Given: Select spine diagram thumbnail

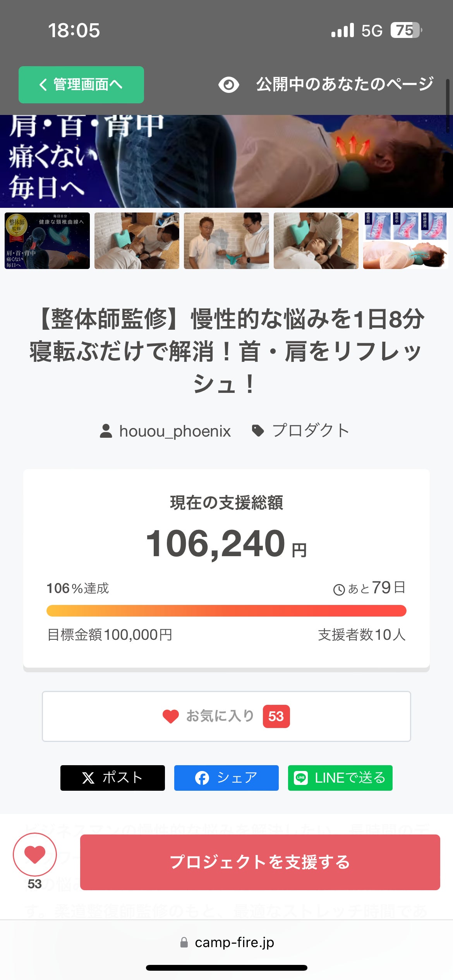Looking at the screenshot, I should [x=405, y=241].
